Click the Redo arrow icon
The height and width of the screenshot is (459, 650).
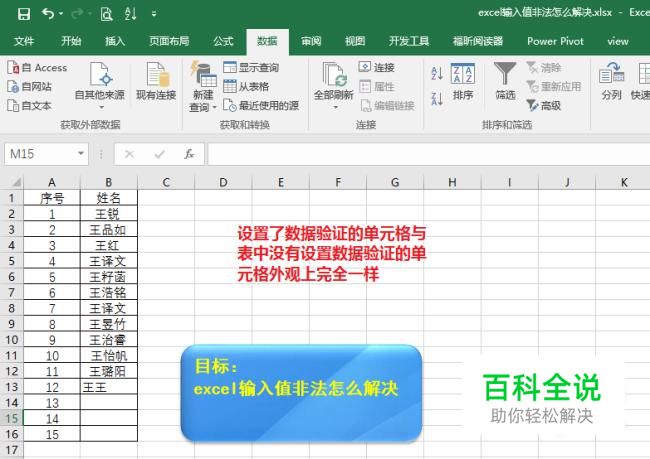[x=77, y=14]
